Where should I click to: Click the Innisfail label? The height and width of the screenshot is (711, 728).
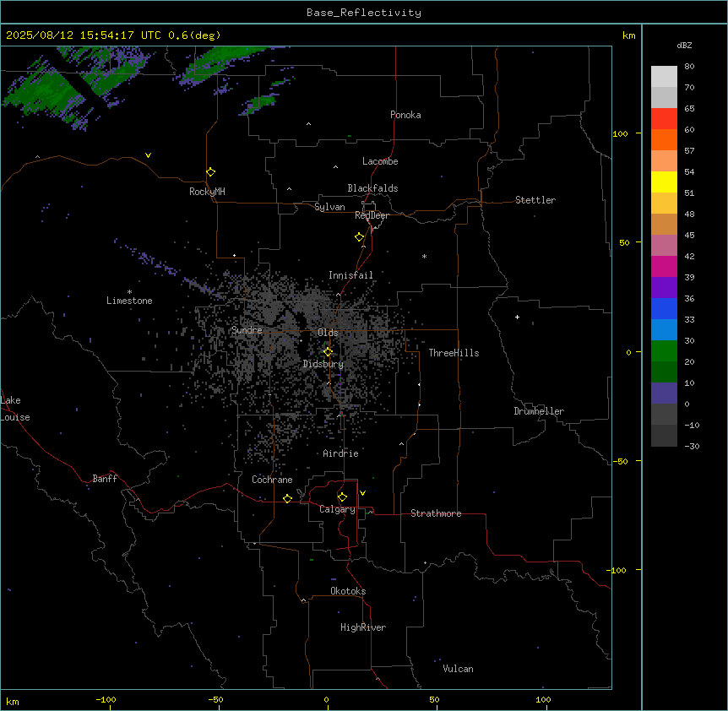point(350,275)
